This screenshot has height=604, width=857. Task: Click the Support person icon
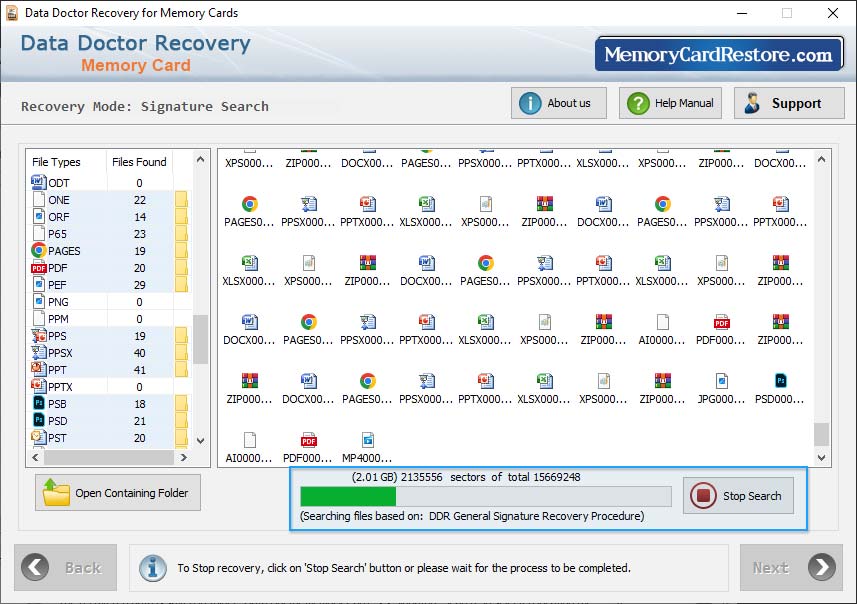coord(753,103)
